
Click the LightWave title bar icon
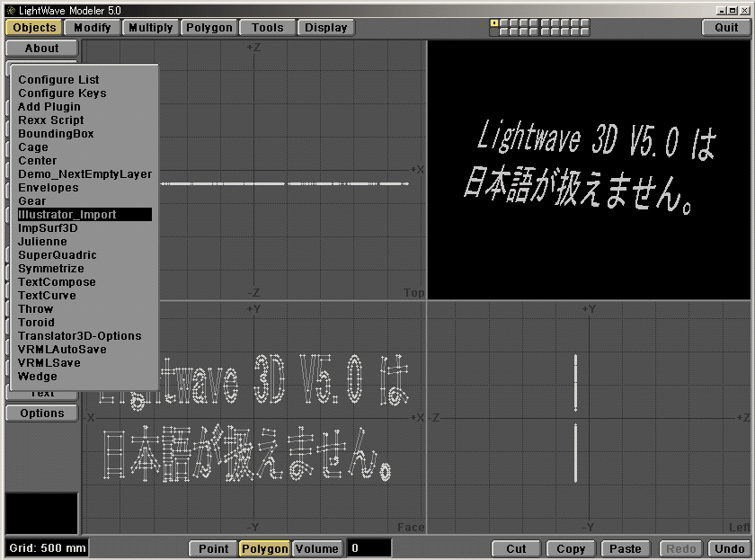point(10,8)
